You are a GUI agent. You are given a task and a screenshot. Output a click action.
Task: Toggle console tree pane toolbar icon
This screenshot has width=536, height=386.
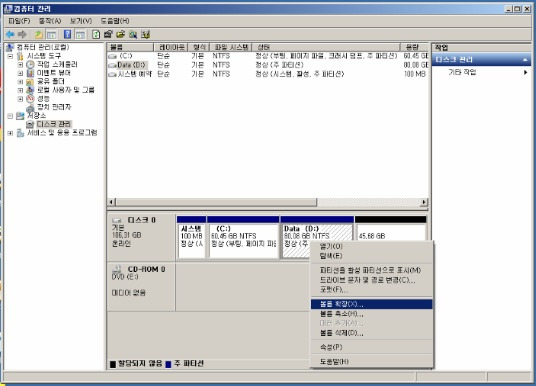click(x=52, y=34)
